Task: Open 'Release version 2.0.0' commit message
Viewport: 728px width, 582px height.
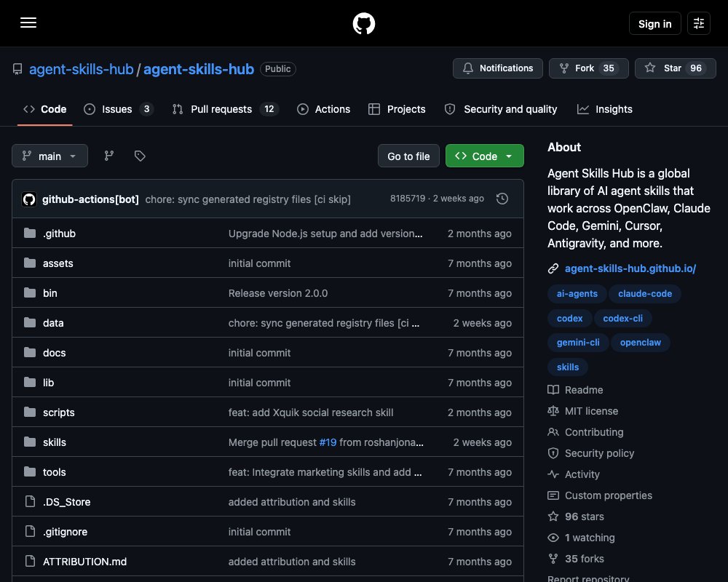Action: (278, 293)
